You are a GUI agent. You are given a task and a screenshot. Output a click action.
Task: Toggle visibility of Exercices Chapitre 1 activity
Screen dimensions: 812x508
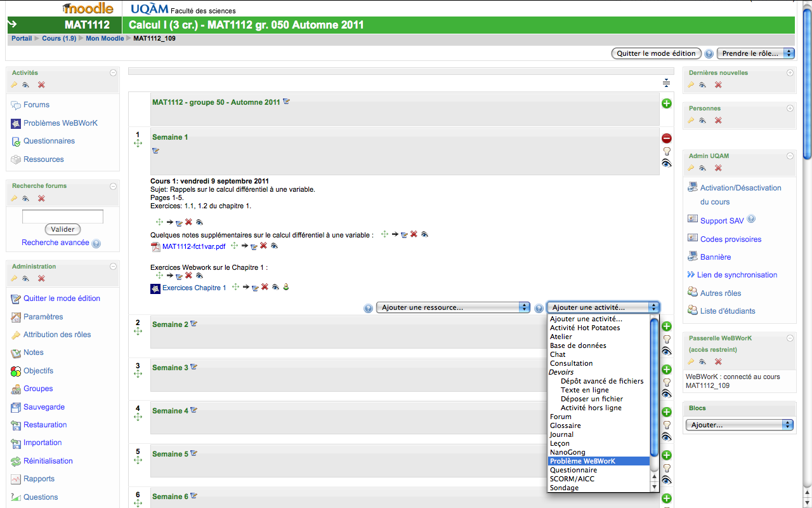275,288
